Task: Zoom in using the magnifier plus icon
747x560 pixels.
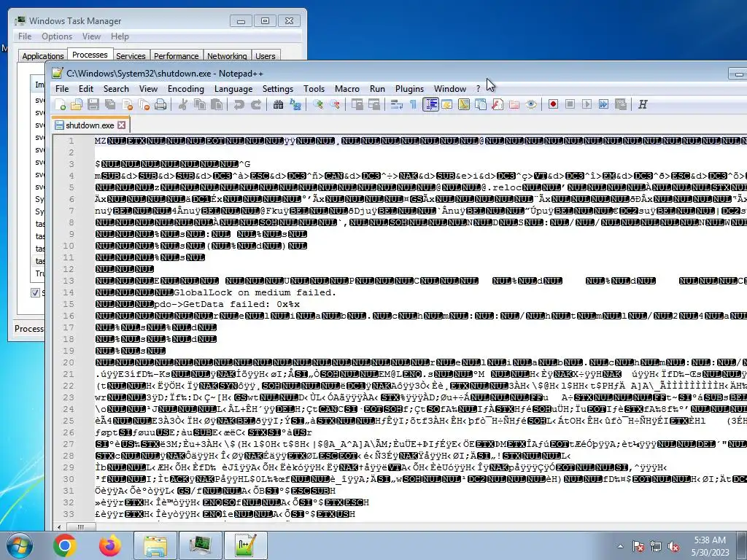Action: (318, 105)
